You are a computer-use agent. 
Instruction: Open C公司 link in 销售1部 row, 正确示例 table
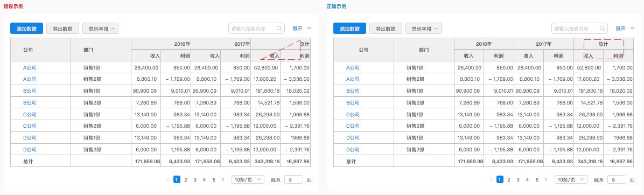pos(352,115)
